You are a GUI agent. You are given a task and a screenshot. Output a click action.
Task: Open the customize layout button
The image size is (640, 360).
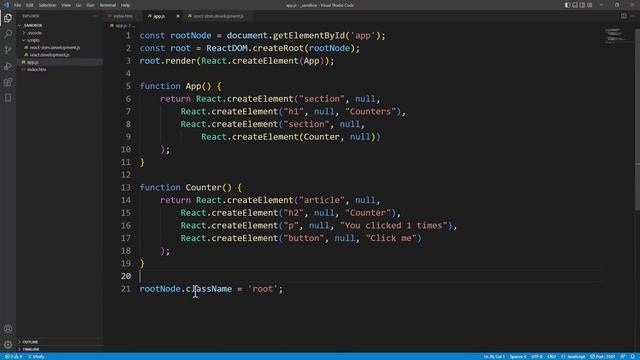(590, 5)
